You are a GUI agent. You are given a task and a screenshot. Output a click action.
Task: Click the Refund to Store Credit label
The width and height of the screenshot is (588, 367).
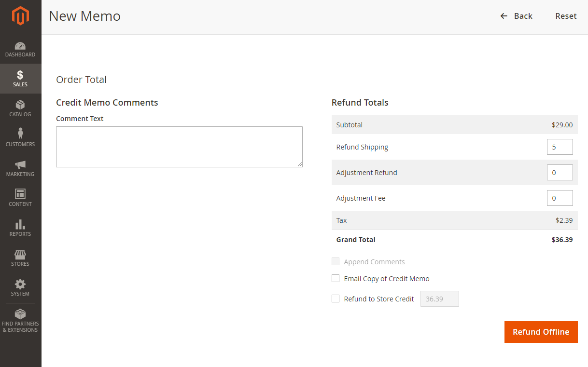[379, 299]
